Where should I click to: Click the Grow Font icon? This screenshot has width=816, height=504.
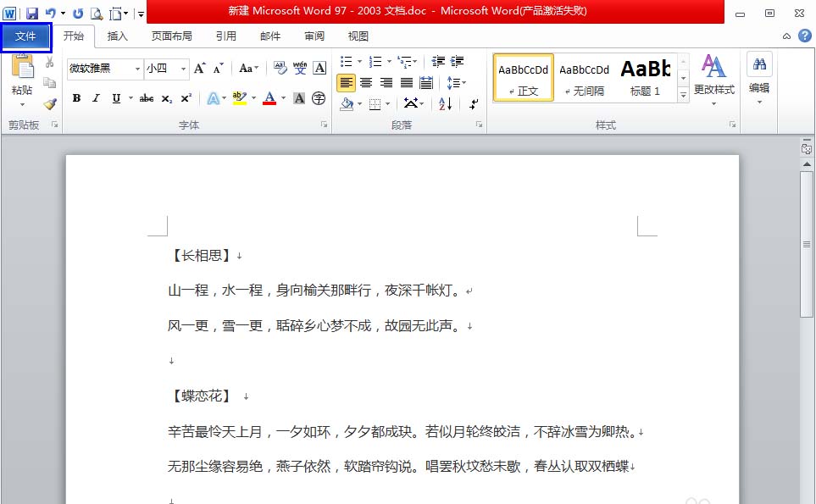[200, 69]
